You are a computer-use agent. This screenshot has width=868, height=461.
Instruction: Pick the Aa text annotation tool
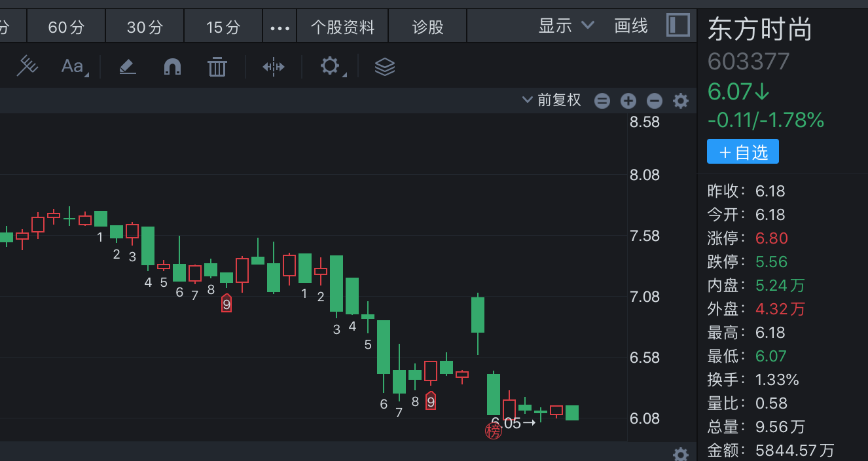[73, 66]
